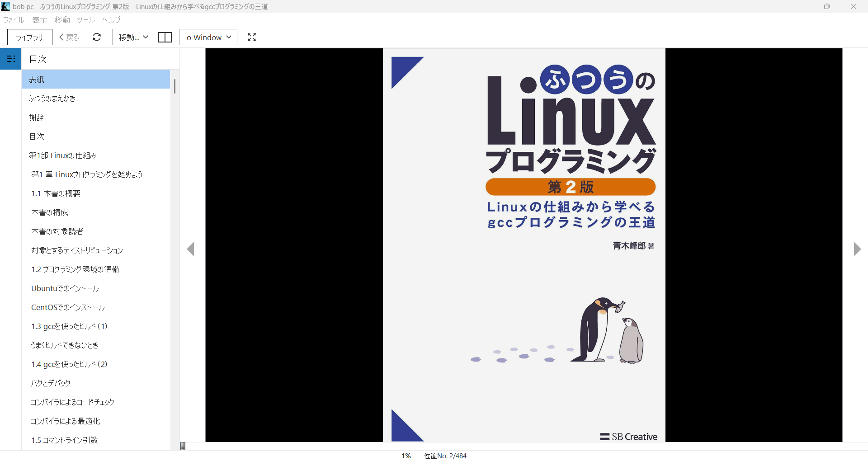Select 対象とするディストリビューション entry
The height and width of the screenshot is (461, 868).
pyautogui.click(x=96, y=250)
